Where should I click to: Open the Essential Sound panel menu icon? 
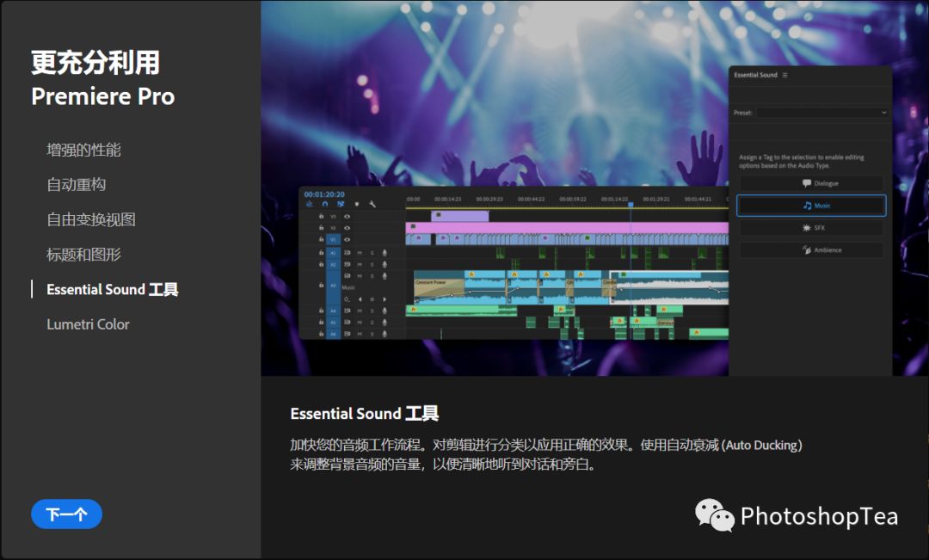click(785, 75)
